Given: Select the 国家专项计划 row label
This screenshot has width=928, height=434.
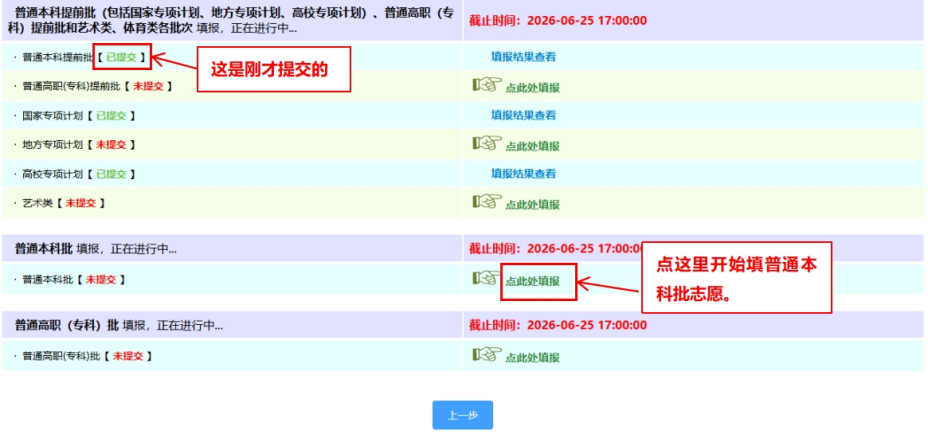Looking at the screenshot, I should (50, 115).
